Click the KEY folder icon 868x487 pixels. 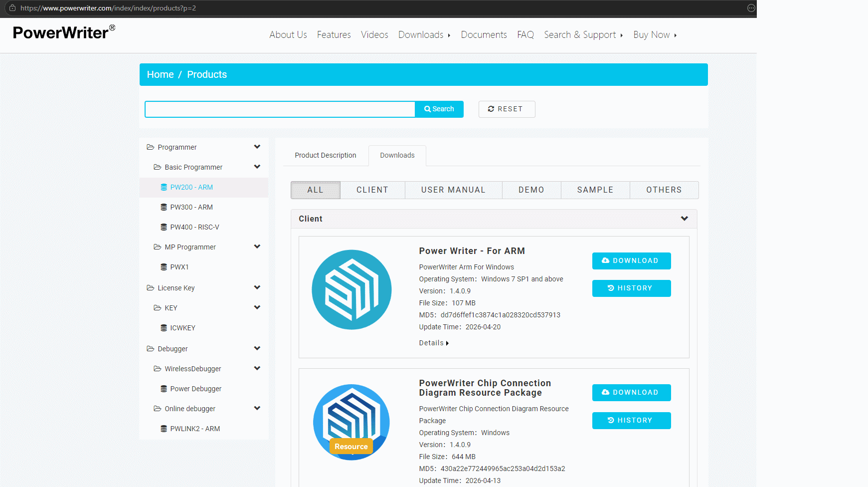coord(157,308)
